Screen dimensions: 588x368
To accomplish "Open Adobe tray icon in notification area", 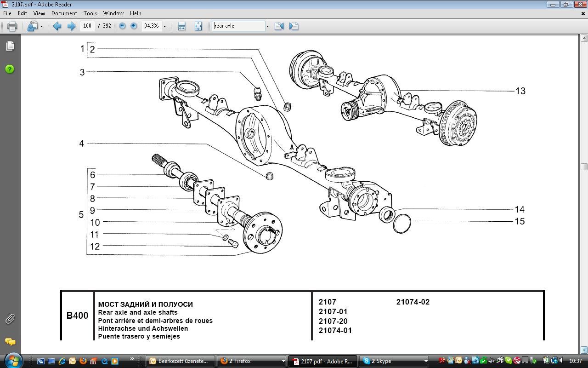I will [x=442, y=361].
